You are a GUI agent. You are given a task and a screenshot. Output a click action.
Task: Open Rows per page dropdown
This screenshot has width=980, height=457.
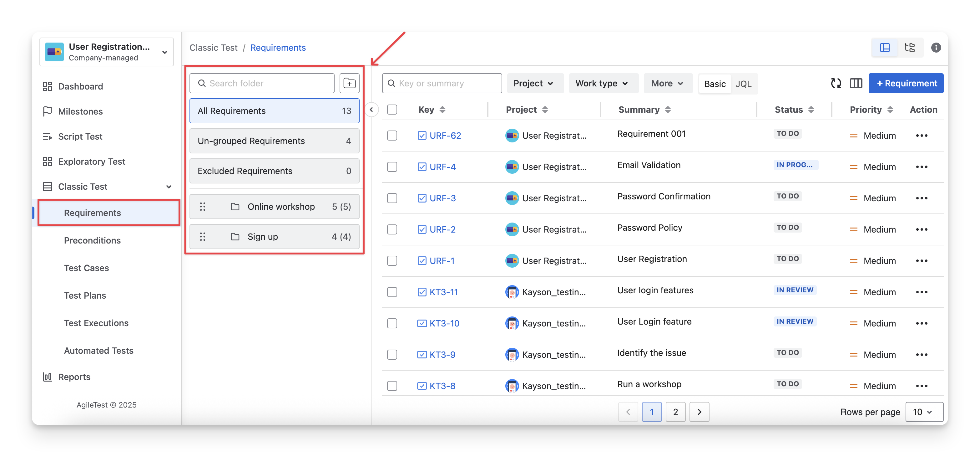coord(923,412)
